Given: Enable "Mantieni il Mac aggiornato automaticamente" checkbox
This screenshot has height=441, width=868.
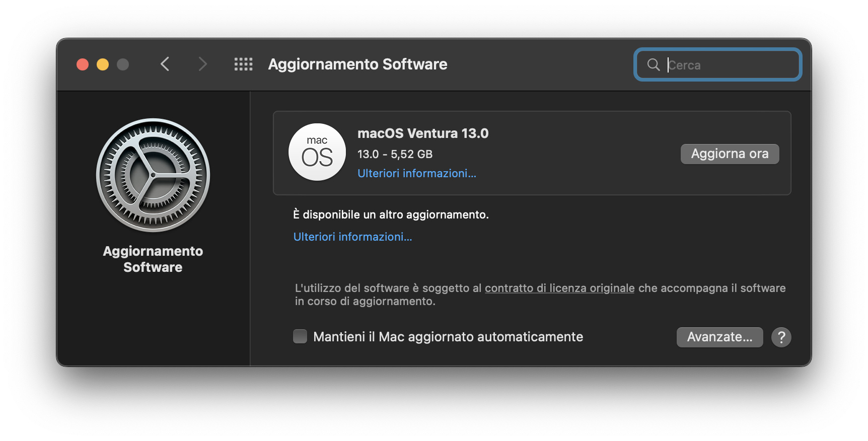Looking at the screenshot, I should pos(300,336).
